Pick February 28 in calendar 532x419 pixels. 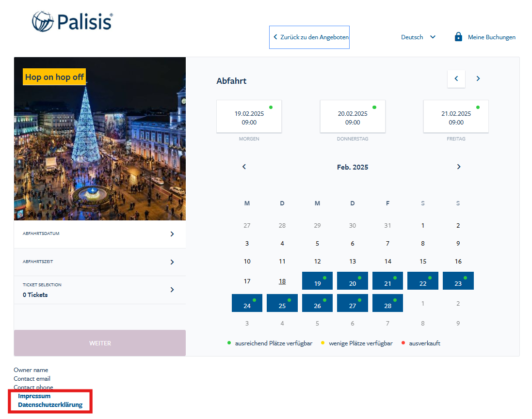click(x=387, y=303)
